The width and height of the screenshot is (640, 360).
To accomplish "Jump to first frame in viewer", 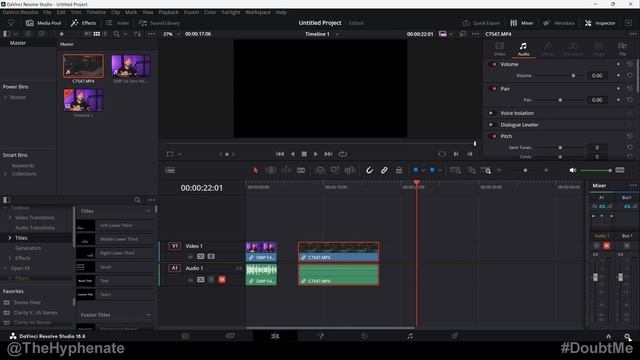I will click(x=280, y=154).
